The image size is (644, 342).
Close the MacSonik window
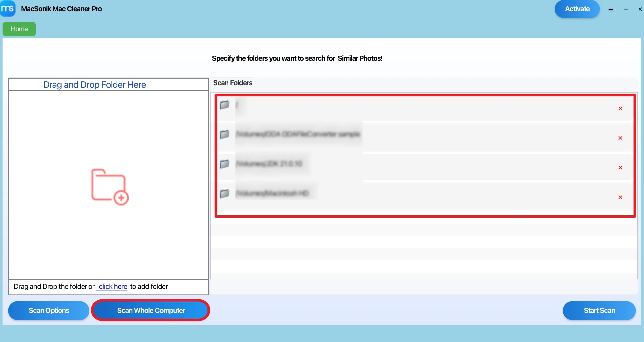640,9
